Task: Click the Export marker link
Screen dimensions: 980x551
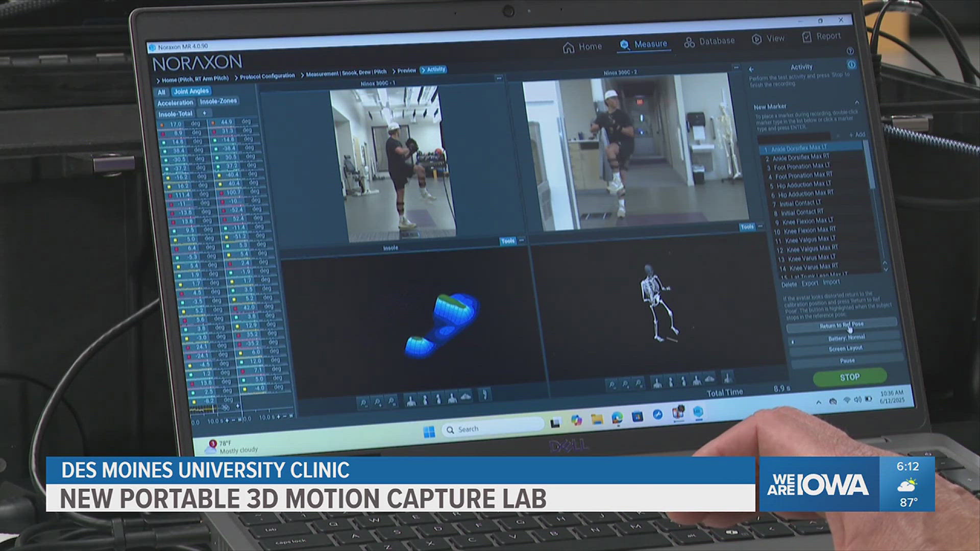Action: 810,283
